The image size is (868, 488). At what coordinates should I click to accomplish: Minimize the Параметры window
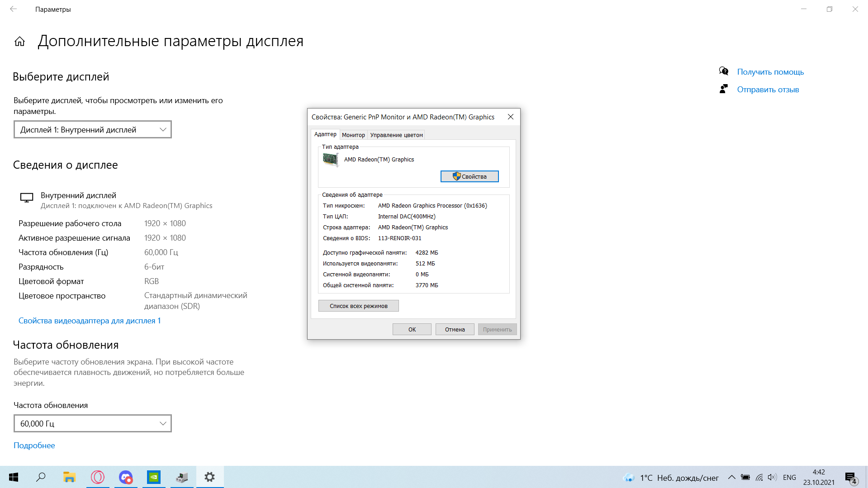(x=804, y=9)
